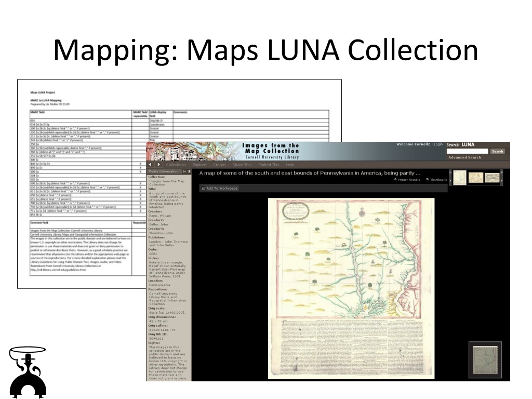The image size is (532, 399).
Task: Click 'MARC to LUNA Mapping' document subtitle
Action: [46, 100]
